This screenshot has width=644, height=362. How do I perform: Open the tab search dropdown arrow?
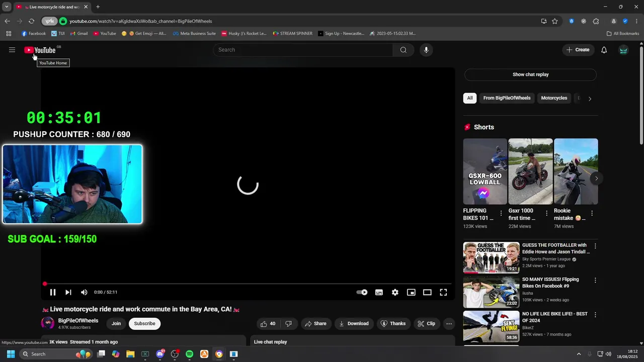click(x=7, y=7)
